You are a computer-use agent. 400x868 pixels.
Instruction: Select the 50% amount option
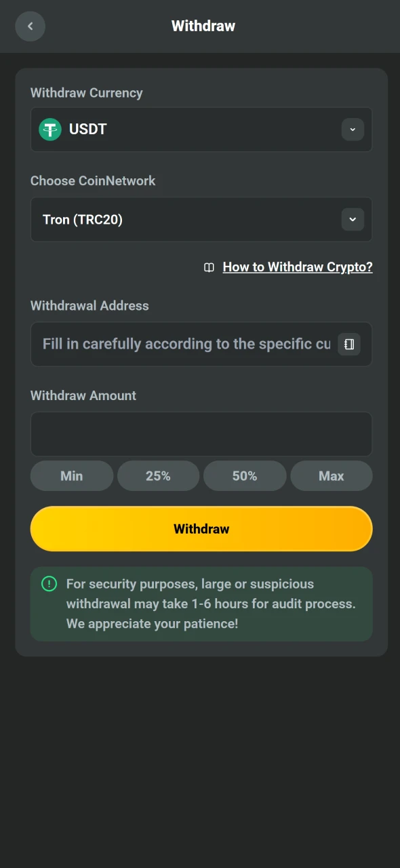[x=245, y=475]
